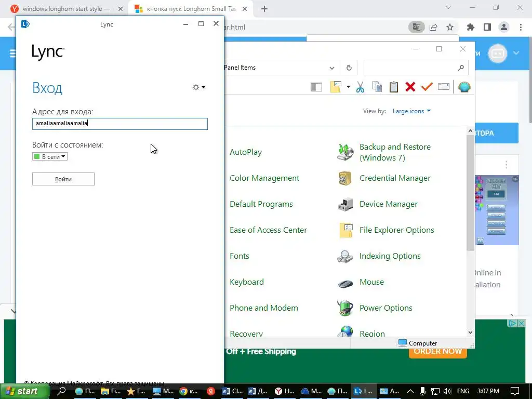Viewport: 532px width, 399px height.
Task: Click the Credential Manager icon
Action: [345, 178]
